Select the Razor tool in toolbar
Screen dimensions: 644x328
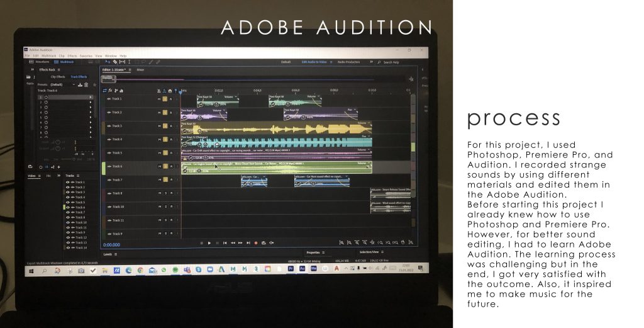[115, 62]
